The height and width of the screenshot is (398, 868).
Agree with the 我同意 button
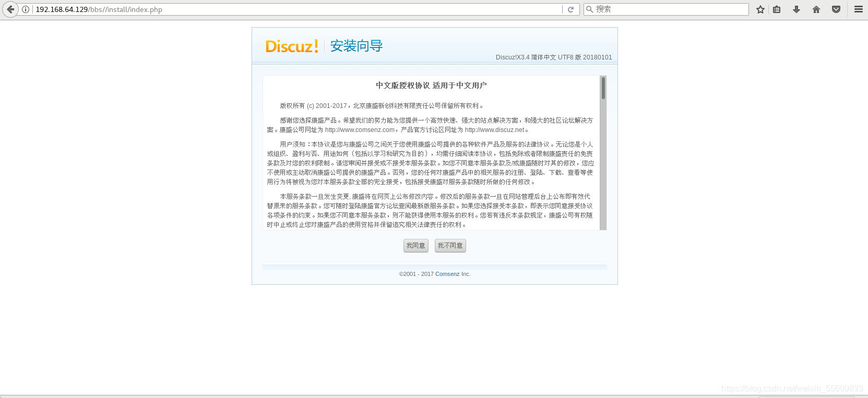pos(416,246)
